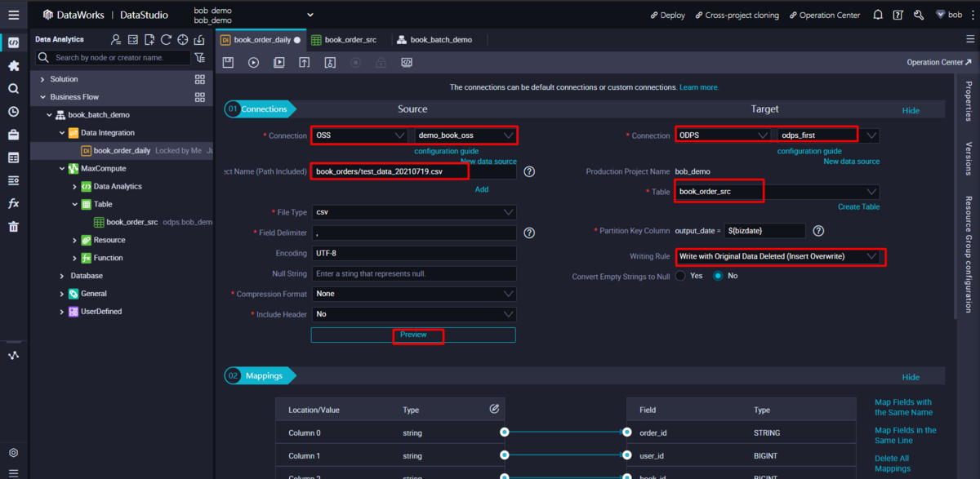Expand the Database tree node

[x=63, y=276]
